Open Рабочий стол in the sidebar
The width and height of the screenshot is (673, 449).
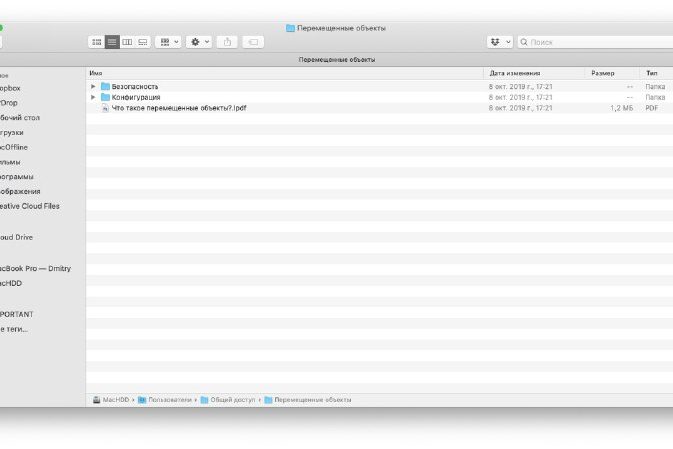20,118
